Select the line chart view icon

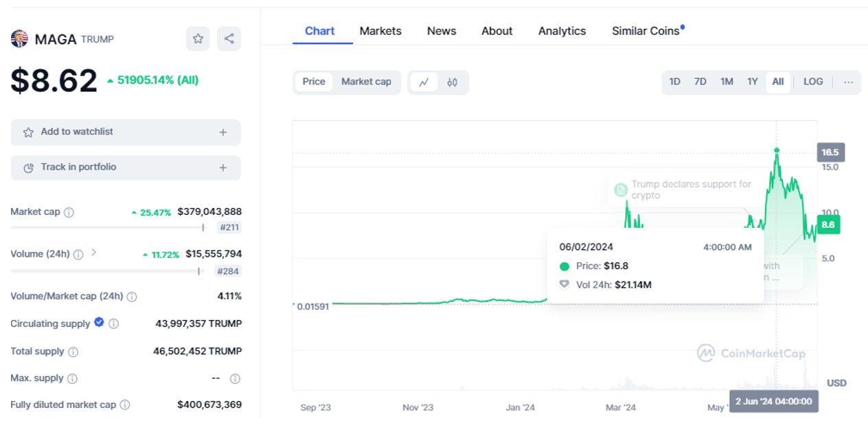424,82
